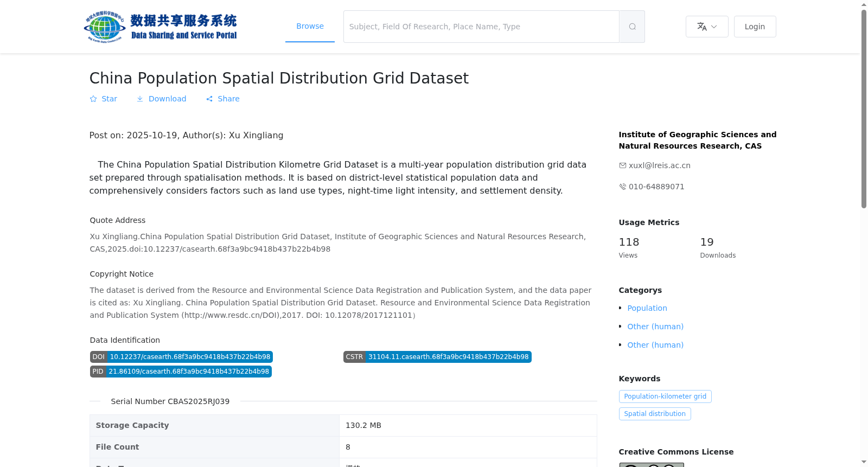
Task: Click the Download link text
Action: (167, 99)
